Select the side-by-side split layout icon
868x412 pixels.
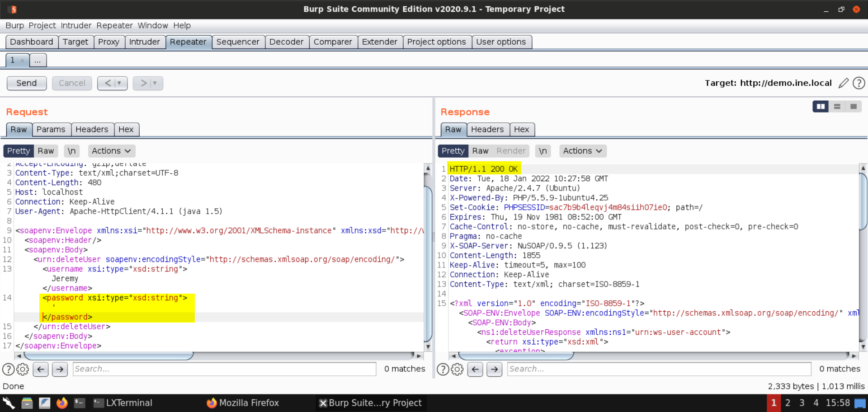(x=820, y=107)
